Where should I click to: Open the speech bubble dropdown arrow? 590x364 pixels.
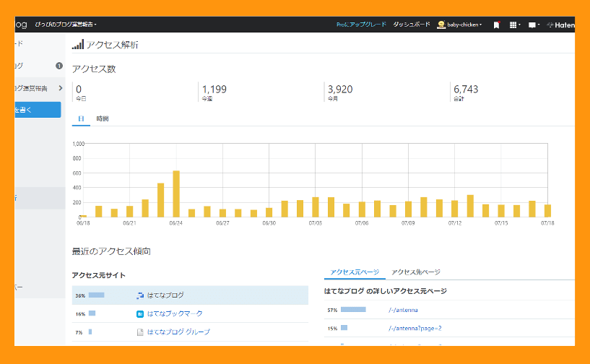[539, 25]
